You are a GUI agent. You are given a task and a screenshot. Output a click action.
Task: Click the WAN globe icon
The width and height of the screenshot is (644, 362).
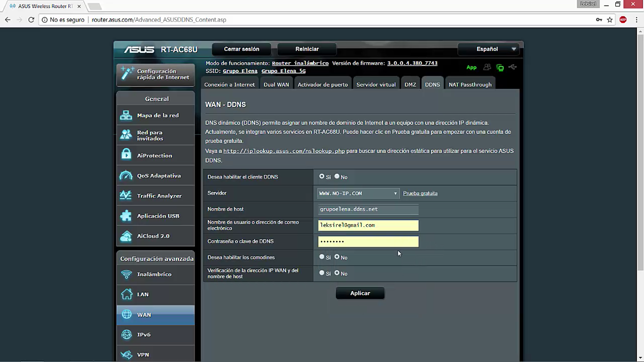pos(126,314)
